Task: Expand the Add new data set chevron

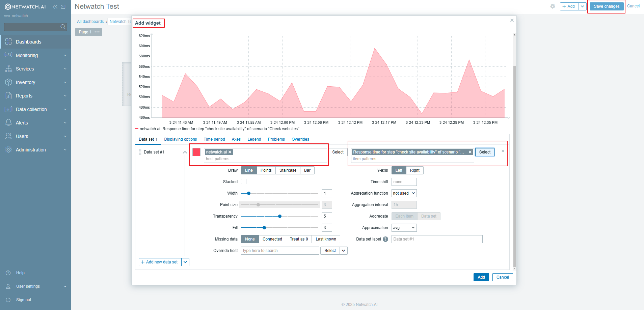Action: pos(185,262)
